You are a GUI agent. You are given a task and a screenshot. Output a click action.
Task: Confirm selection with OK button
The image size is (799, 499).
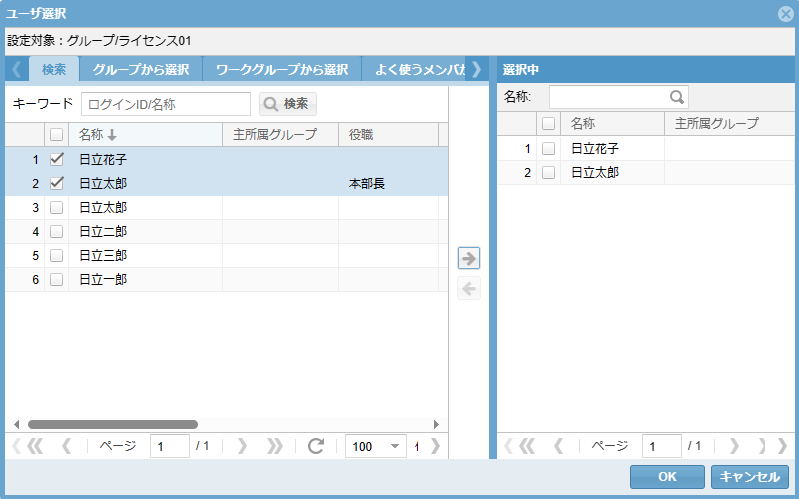(667, 477)
